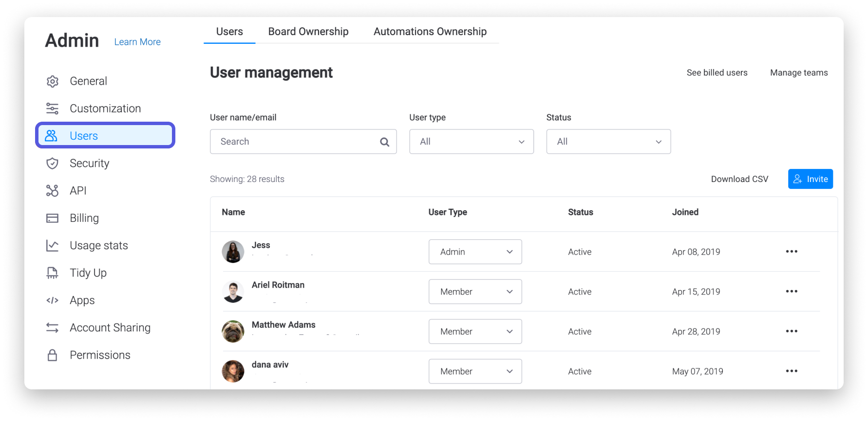
Task: Click the General gear icon in sidebar
Action: coord(52,81)
